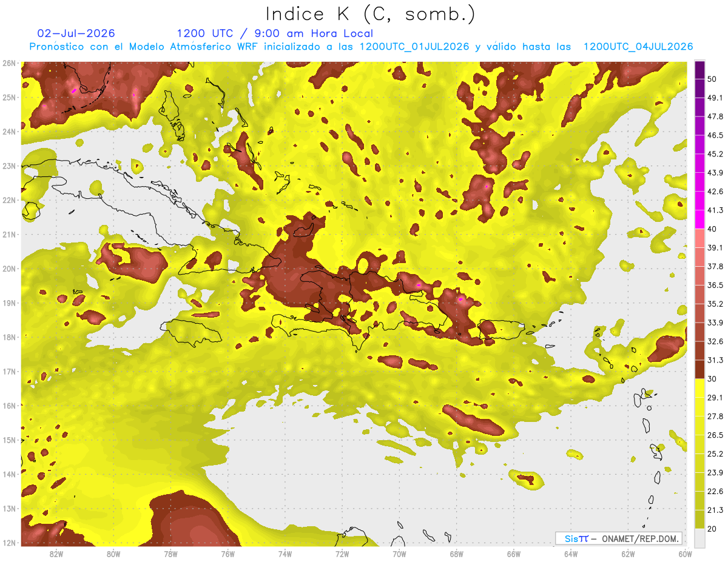This screenshot has width=728, height=562.
Task: Click the "Pronóstico con el Modelo Atmosférico WRF" line
Action: pyautogui.click(x=361, y=47)
